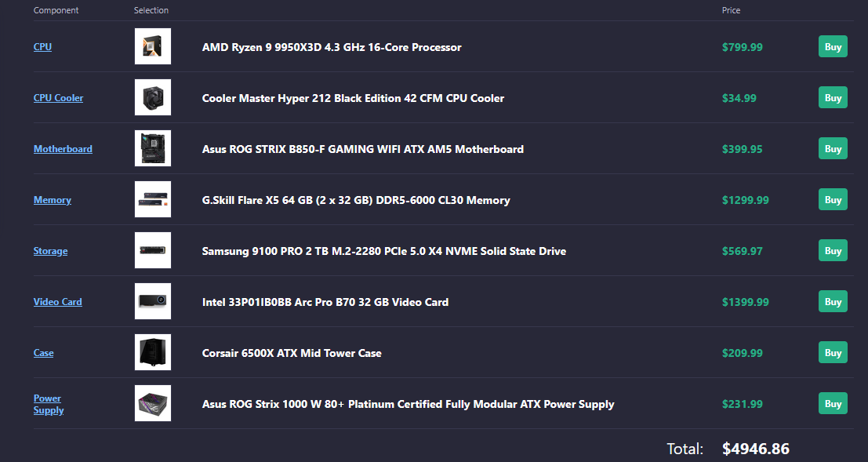This screenshot has height=462, width=868.
Task: Select the Storage component link
Action: coord(50,251)
